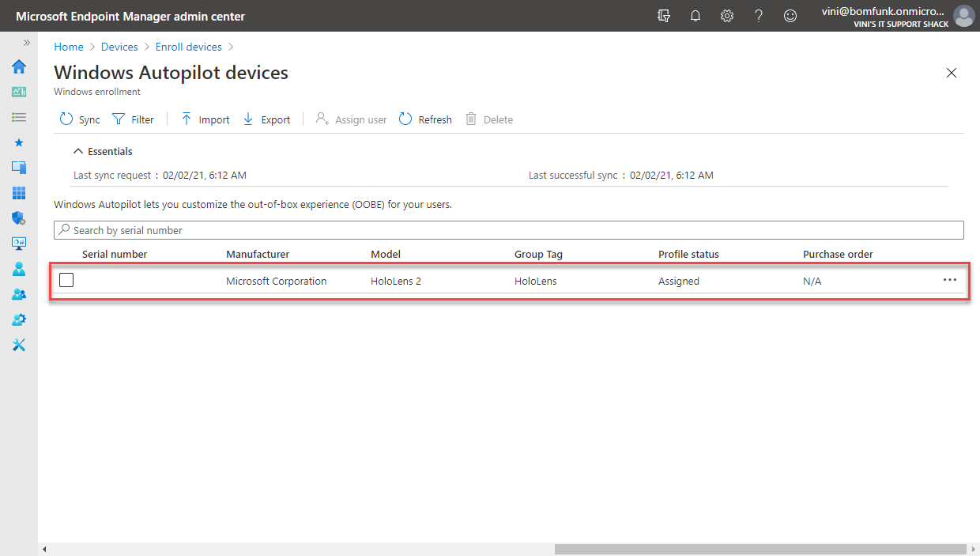Open the Filter option
This screenshot has height=556, width=980.
[x=133, y=119]
